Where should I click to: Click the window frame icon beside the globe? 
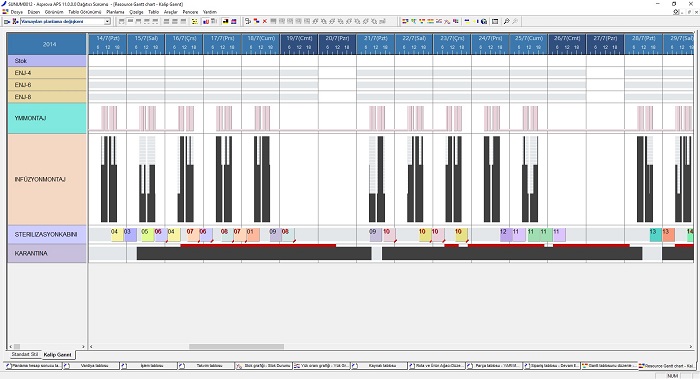[x=495, y=21]
